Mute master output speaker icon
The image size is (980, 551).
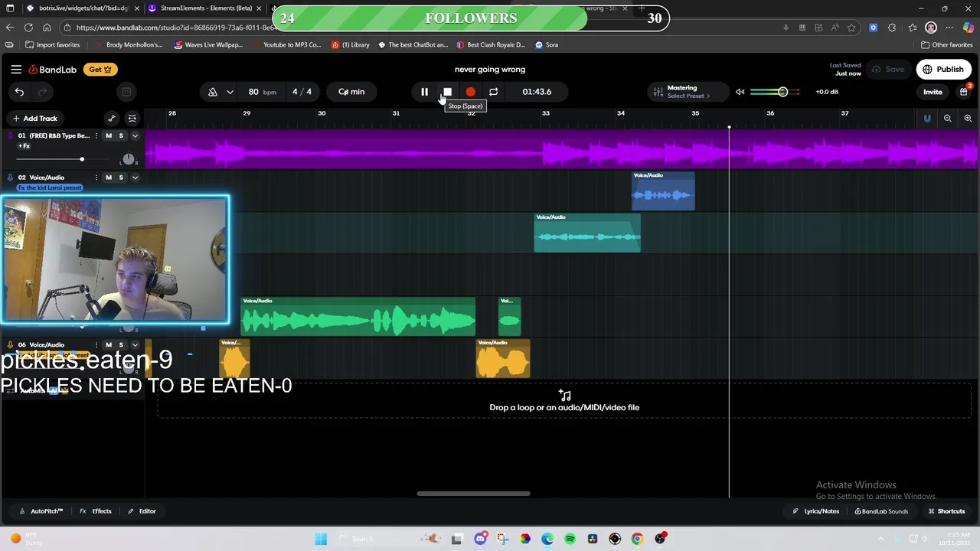click(x=740, y=92)
